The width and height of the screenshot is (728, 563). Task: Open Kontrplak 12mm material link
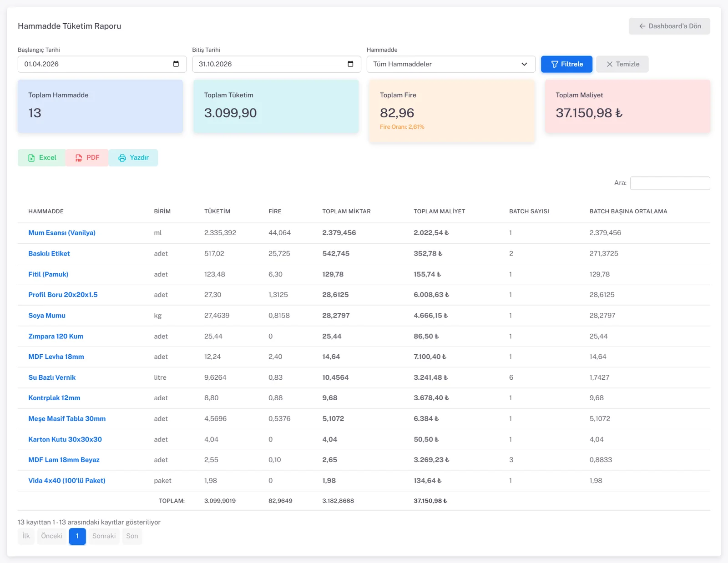coord(54,398)
